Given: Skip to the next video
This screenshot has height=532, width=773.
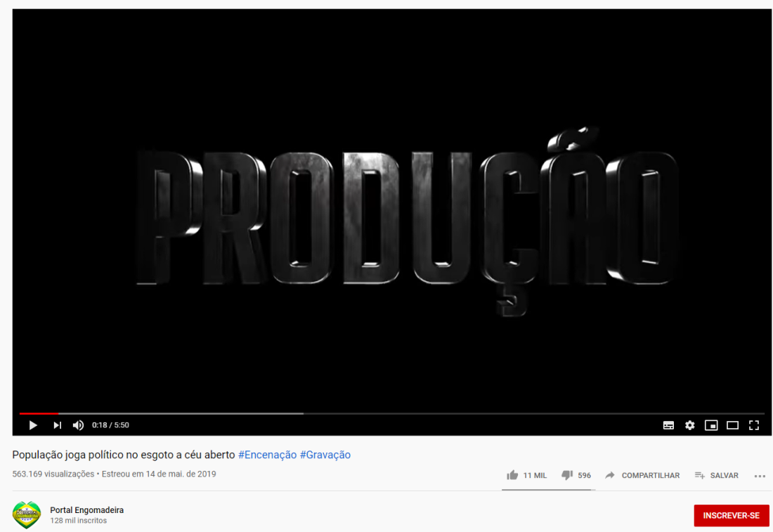Looking at the screenshot, I should pos(57,425).
